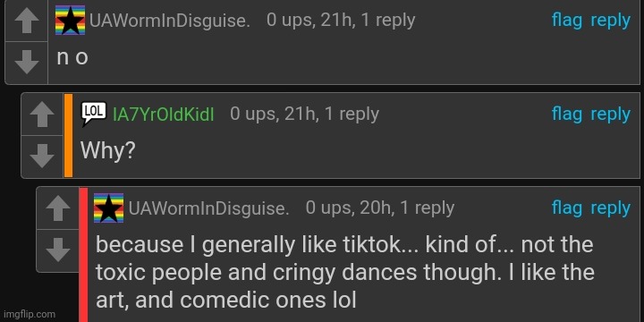Open IA7YrOldKidI user profile
Image resolution: width=644 pixels, height=322 pixels.
click(164, 114)
